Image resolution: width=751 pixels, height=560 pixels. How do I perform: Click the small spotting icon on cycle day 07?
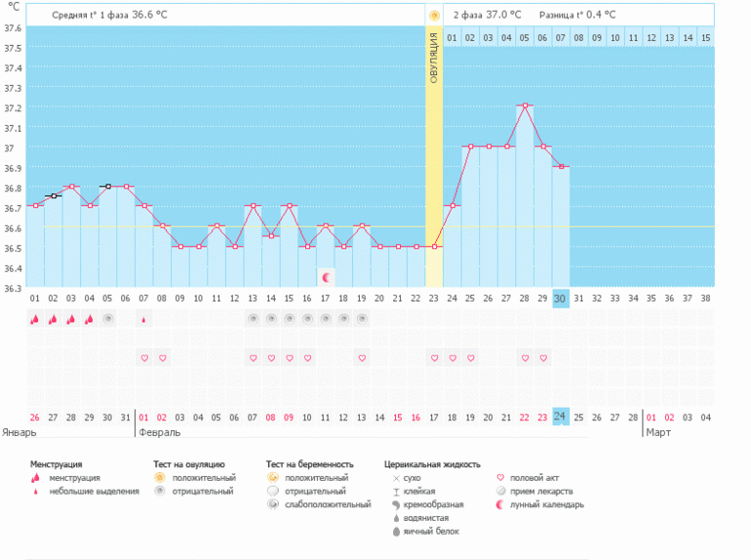click(144, 319)
